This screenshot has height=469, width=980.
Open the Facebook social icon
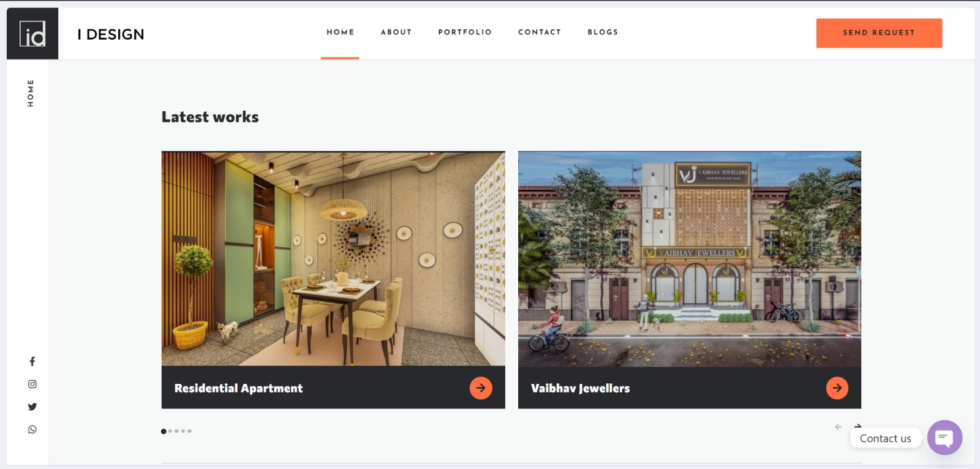click(x=32, y=361)
